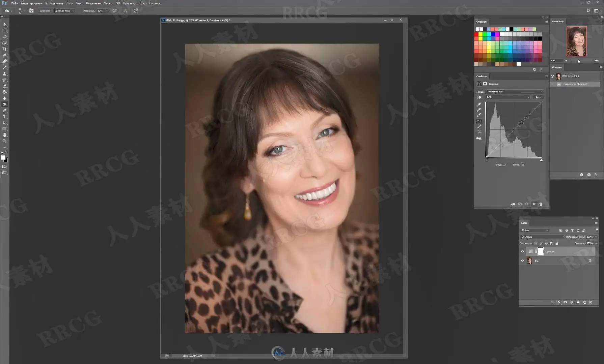Toggle lock transparent pixels in Layers panel
Image resolution: width=604 pixels, height=364 pixels.
[536, 243]
